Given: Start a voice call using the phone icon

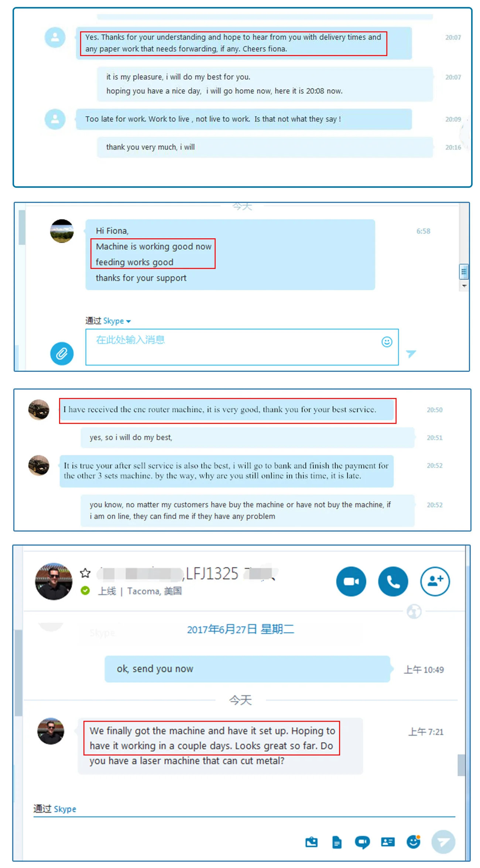Looking at the screenshot, I should (393, 581).
